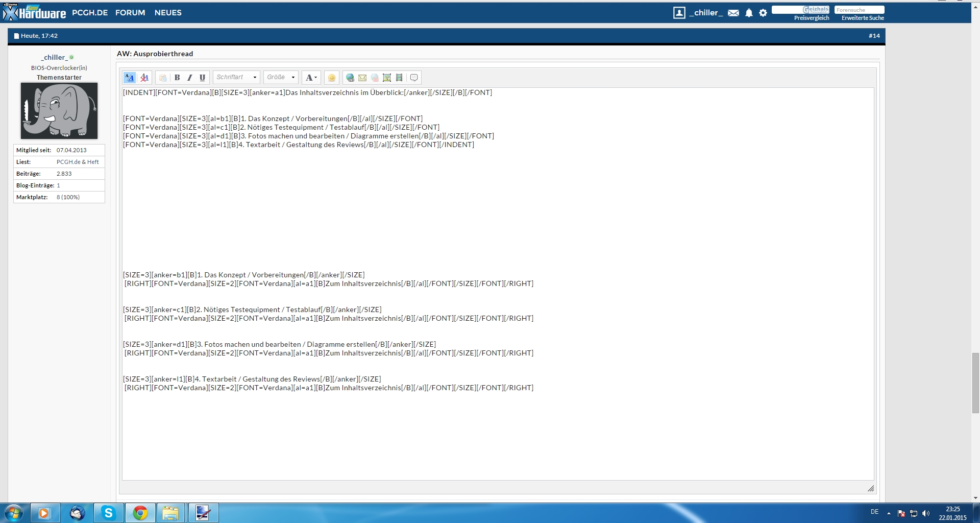Open the taskbar clock showing 23:25

tap(952, 513)
